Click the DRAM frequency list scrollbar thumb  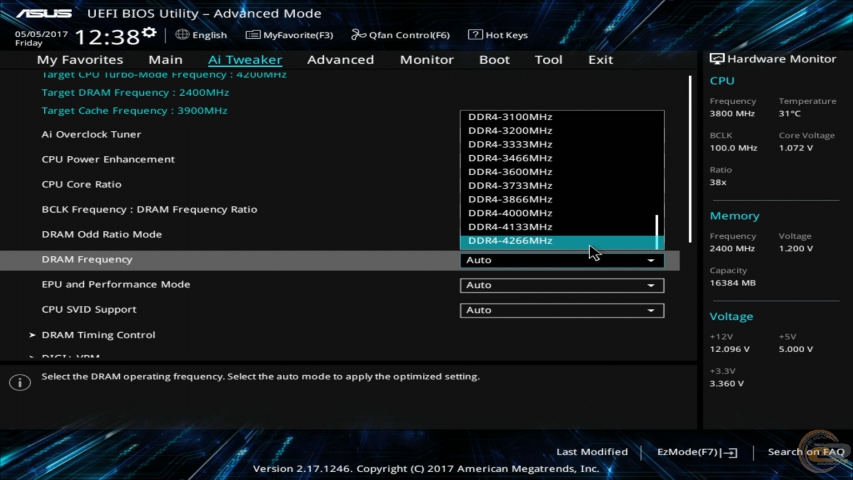click(x=657, y=231)
